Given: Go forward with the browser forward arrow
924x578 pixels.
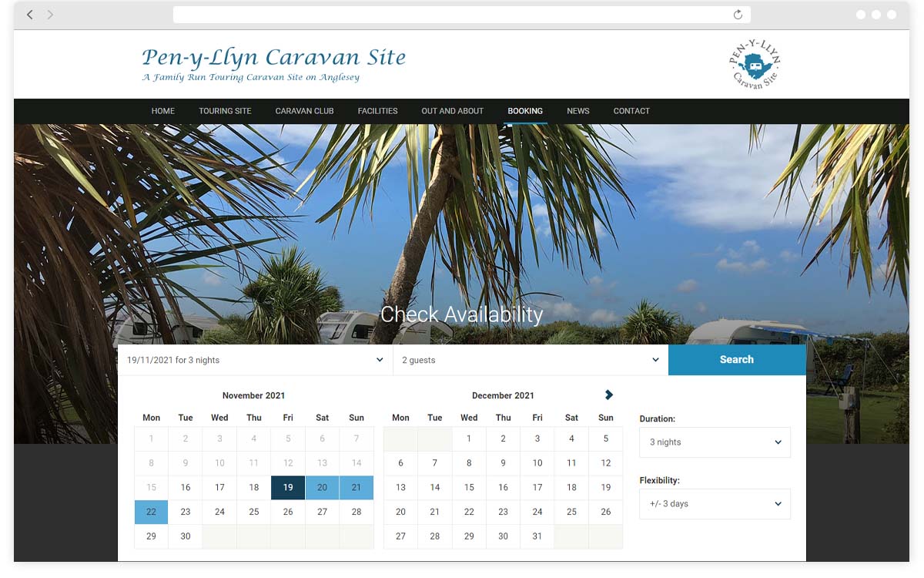Looking at the screenshot, I should tap(50, 15).
